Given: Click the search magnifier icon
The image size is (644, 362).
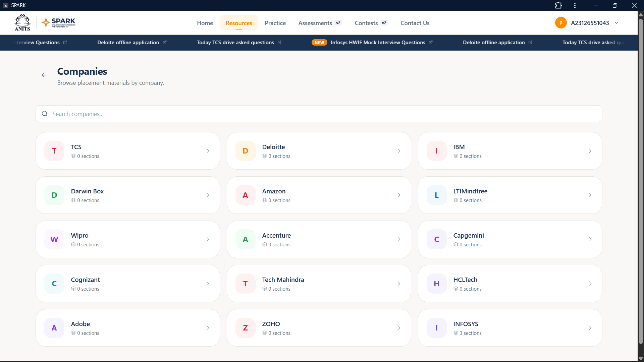Looking at the screenshot, I should pyautogui.click(x=45, y=114).
